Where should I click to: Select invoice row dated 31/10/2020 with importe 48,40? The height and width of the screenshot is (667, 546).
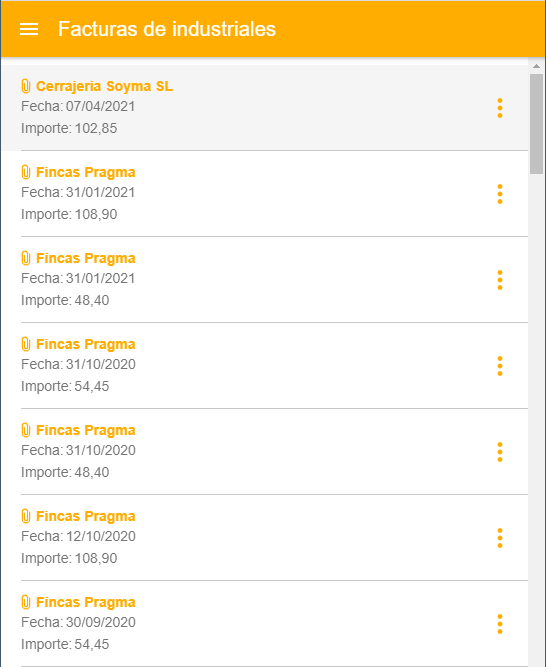(264, 452)
